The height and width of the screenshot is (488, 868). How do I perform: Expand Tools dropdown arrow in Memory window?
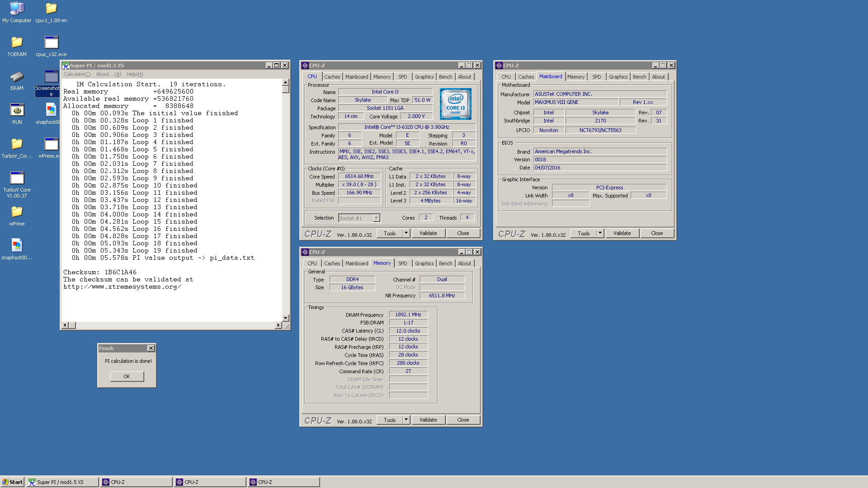(406, 420)
